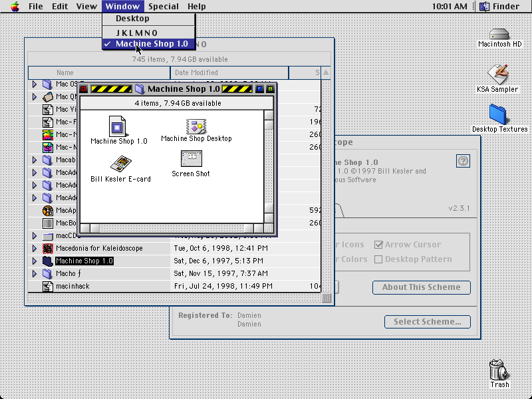Click the date "Tue, Oct 6, 1998, 12:41 PM"
This screenshot has height=399, width=532.
tap(221, 248)
